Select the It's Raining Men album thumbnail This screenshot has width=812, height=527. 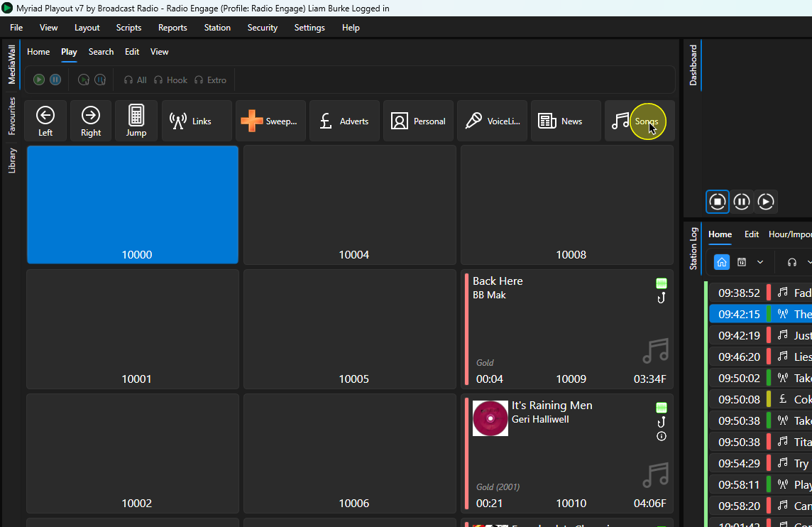(490, 418)
